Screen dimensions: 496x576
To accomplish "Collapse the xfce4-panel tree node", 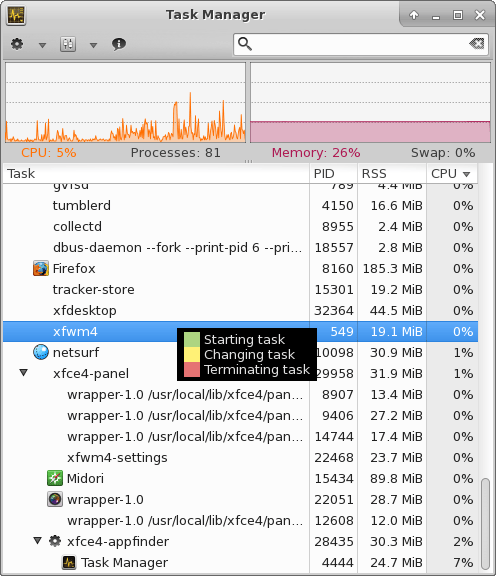I will pyautogui.click(x=24, y=373).
